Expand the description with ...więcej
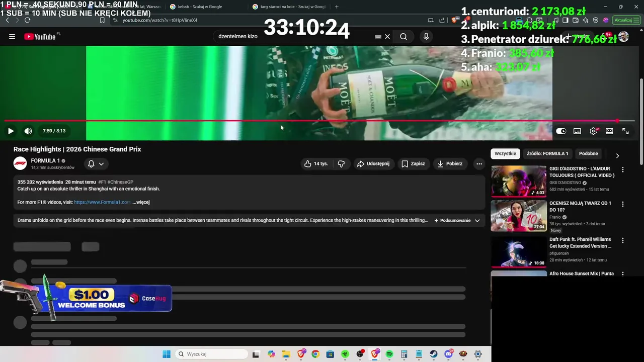The width and height of the screenshot is (644, 362). pos(141,202)
